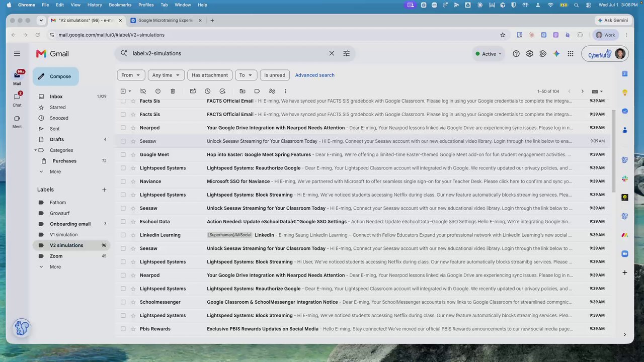Open Gmail main menu hamburger icon
The image size is (644, 362).
coord(17,54)
